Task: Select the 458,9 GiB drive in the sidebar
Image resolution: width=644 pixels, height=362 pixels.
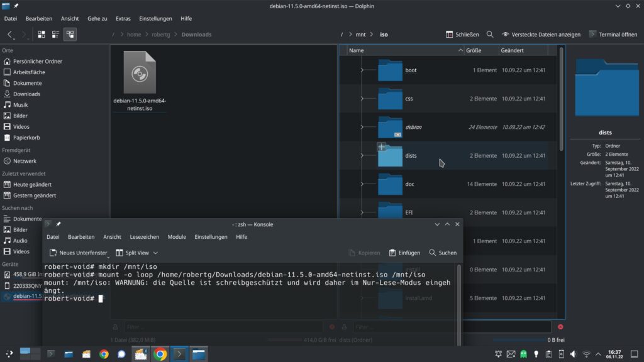Action: point(23,274)
